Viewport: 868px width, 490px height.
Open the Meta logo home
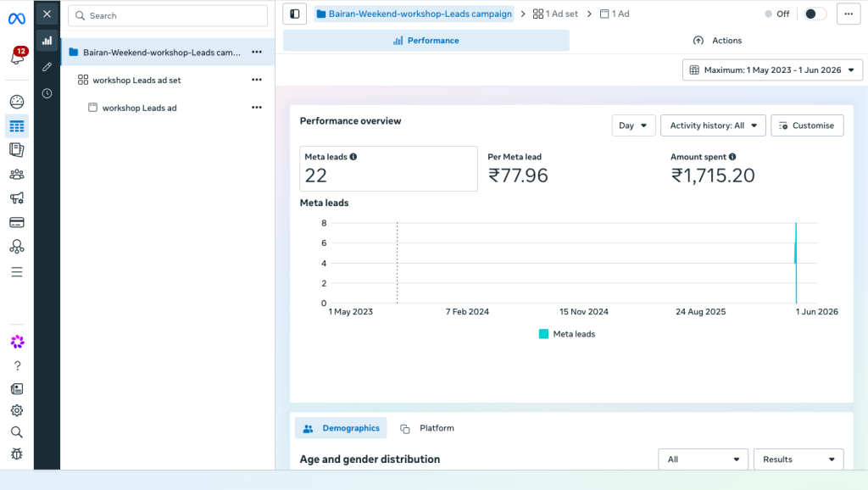[x=17, y=19]
